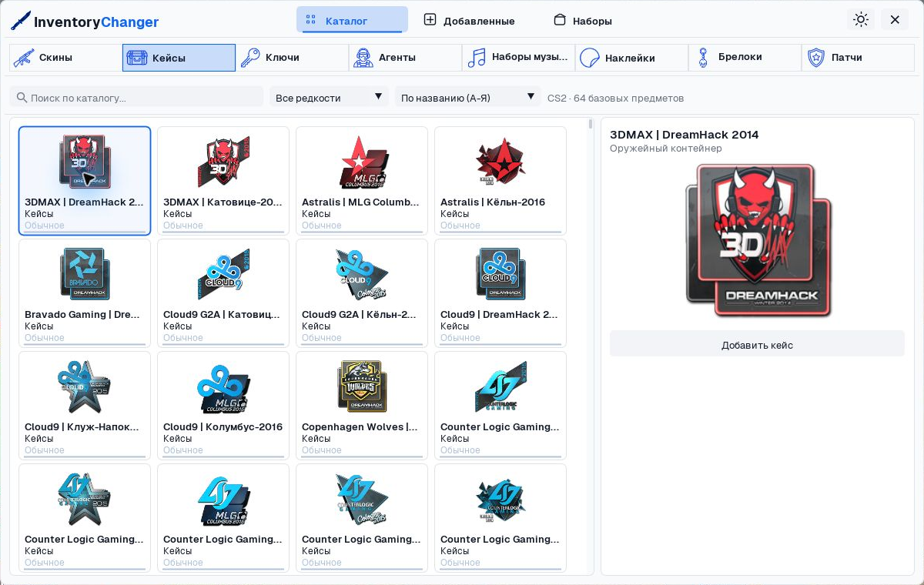Screen dimensions: 924x585
Task: Switch to the Наборы tab
Action: (583, 20)
